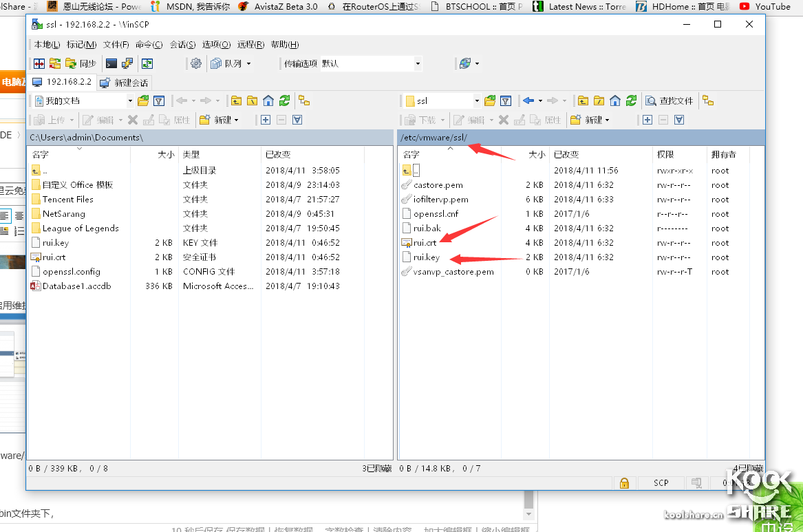The height and width of the screenshot is (532, 803).
Task: Click the lock icon in the status bar
Action: coord(624,483)
